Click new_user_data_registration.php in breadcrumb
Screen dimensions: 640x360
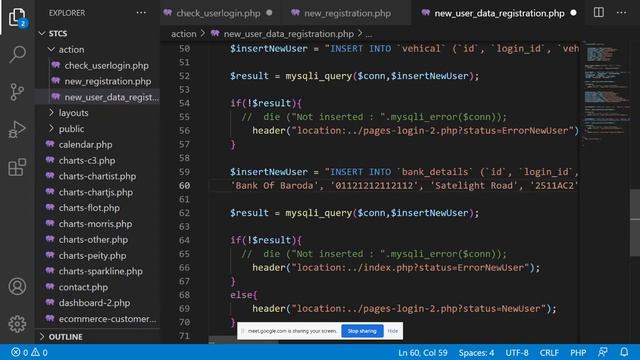point(289,34)
